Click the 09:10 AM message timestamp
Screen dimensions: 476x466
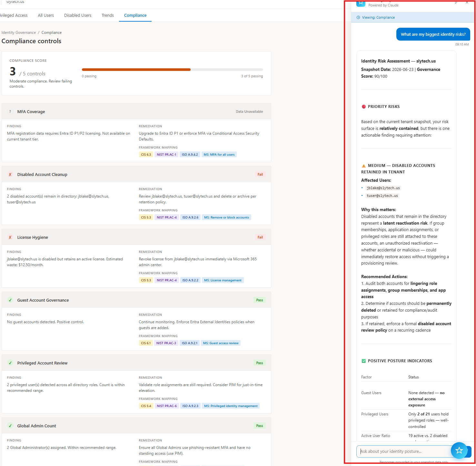pyautogui.click(x=462, y=44)
